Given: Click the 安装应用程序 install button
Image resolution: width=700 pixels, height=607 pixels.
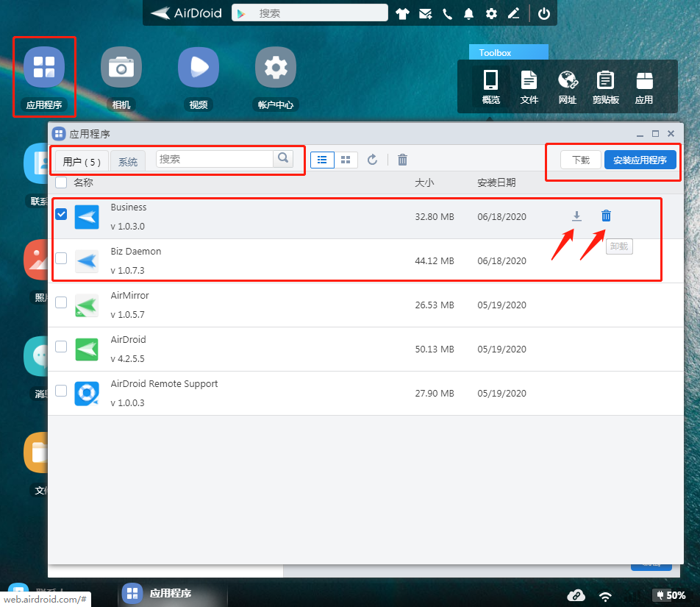Looking at the screenshot, I should 640,160.
